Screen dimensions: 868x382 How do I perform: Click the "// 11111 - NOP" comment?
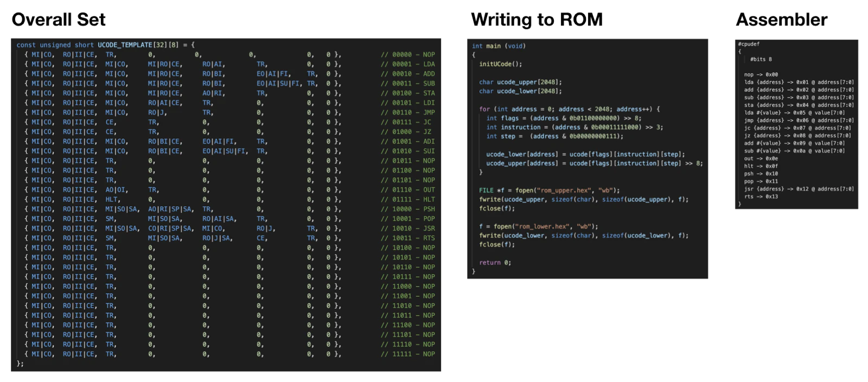[407, 354]
